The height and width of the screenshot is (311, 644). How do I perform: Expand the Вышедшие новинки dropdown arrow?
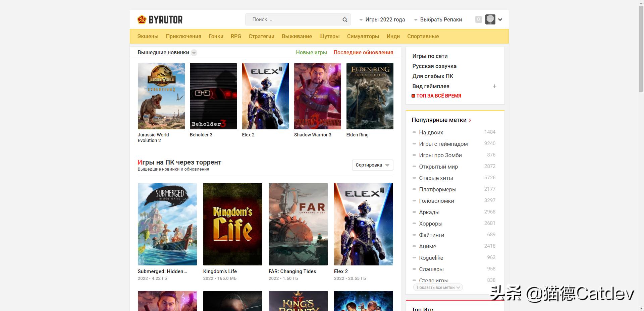click(194, 53)
